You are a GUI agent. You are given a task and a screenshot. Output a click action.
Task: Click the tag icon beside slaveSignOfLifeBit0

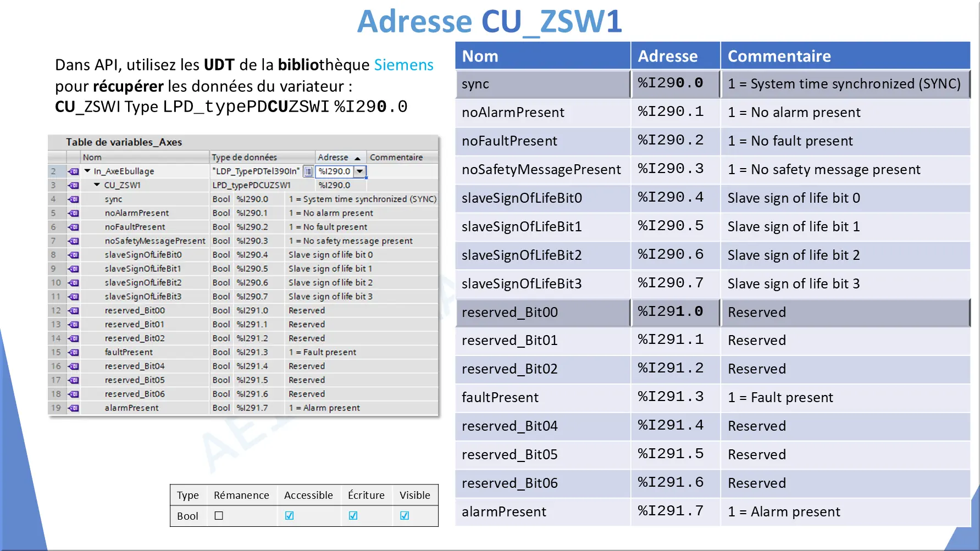pyautogui.click(x=74, y=255)
